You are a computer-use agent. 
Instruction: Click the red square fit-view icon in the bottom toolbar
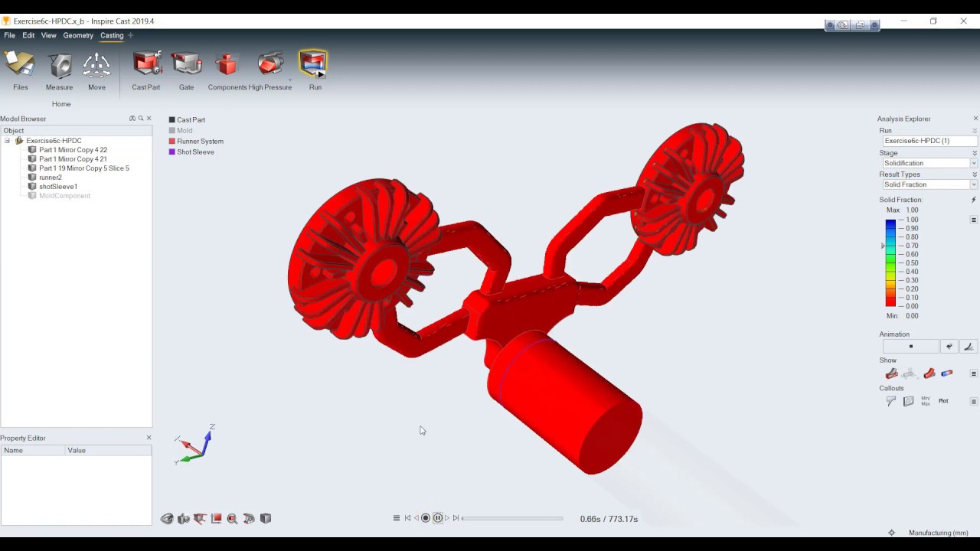[216, 519]
